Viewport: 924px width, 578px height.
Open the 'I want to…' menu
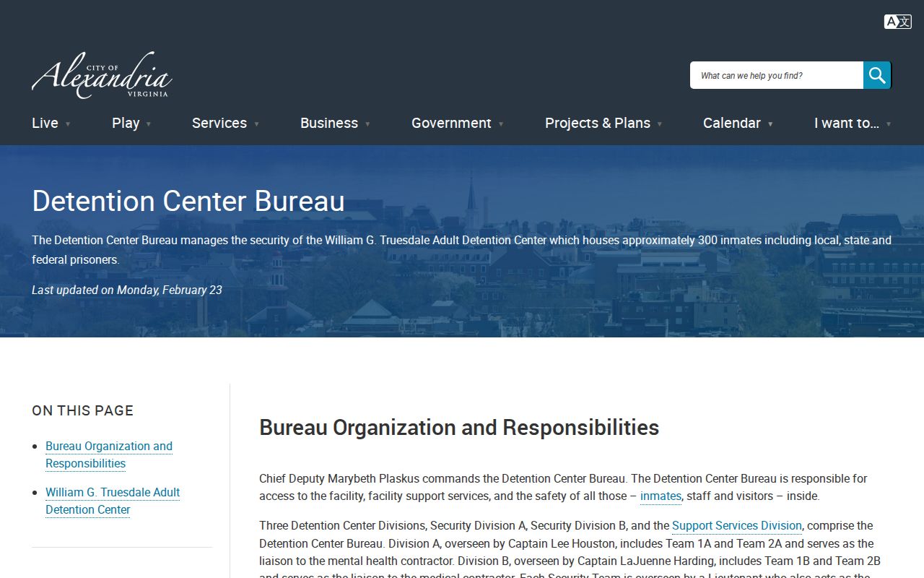847,123
